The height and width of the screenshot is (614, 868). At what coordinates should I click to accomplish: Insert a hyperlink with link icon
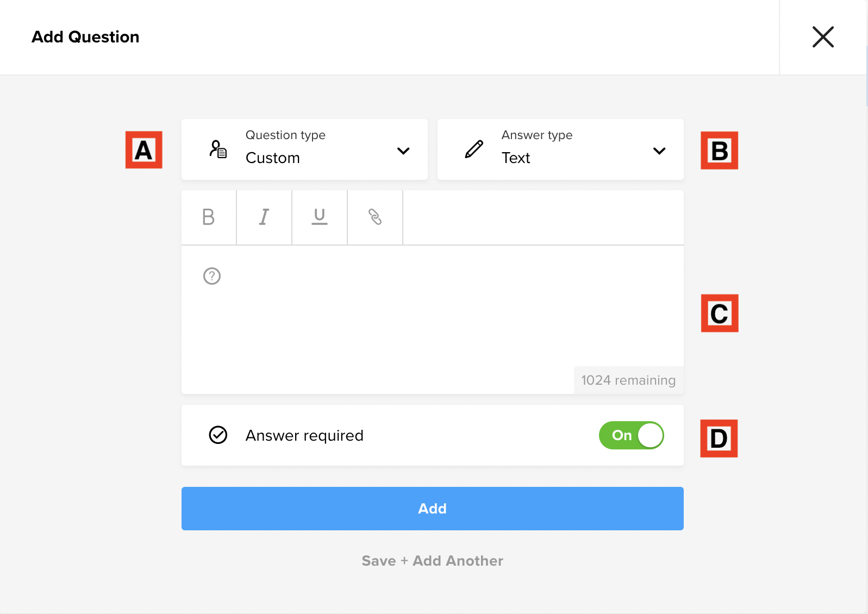pos(375,217)
